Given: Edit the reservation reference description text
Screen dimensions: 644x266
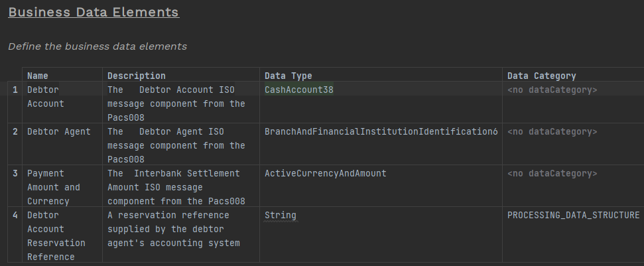Looking at the screenshot, I should click(x=173, y=229).
